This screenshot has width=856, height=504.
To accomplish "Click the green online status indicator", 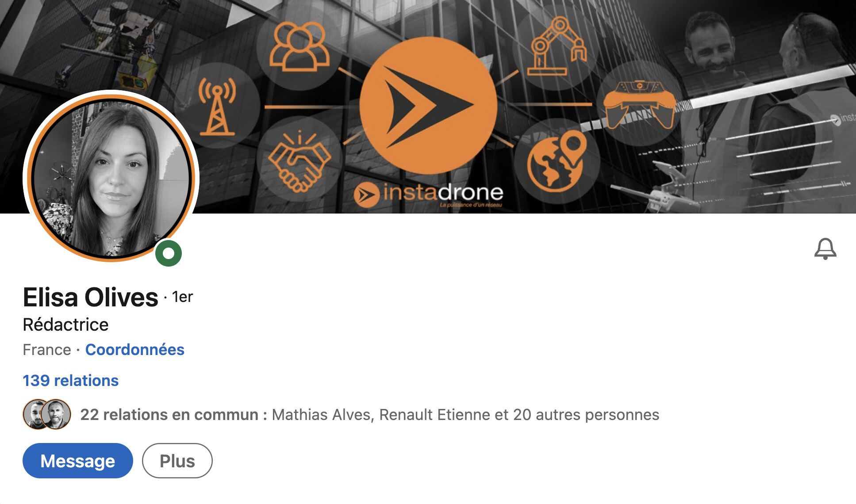I will tap(169, 253).
